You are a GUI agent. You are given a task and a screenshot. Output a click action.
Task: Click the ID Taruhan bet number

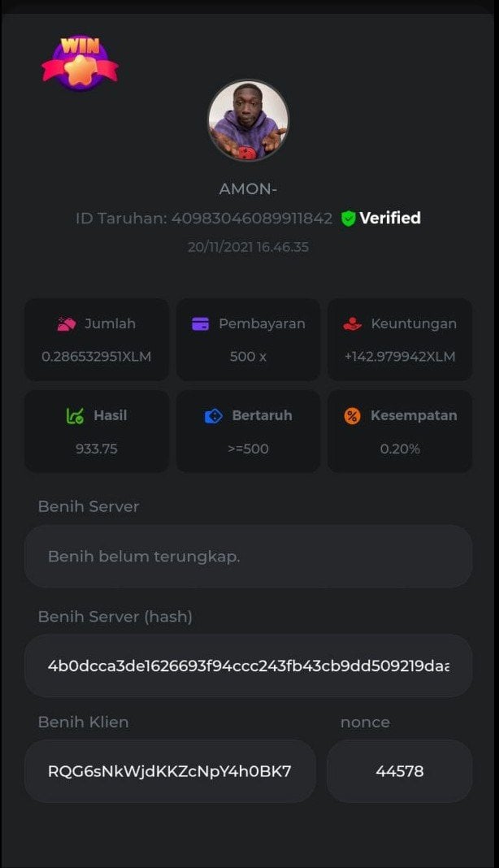click(251, 218)
